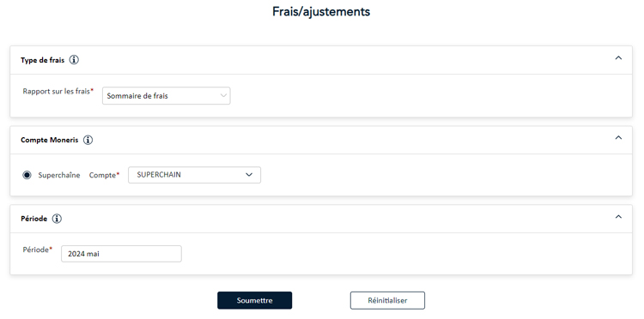Click the Réinitialiser button
This screenshot has height=319, width=644.
[x=387, y=300]
